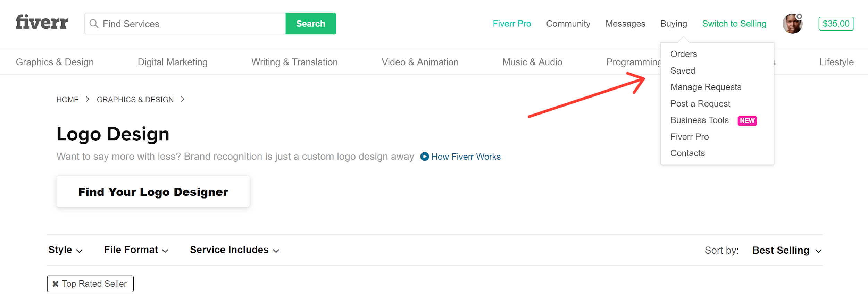Screen dimensions: 868x304
Task: Open Writing & Translation category
Action: click(x=294, y=62)
